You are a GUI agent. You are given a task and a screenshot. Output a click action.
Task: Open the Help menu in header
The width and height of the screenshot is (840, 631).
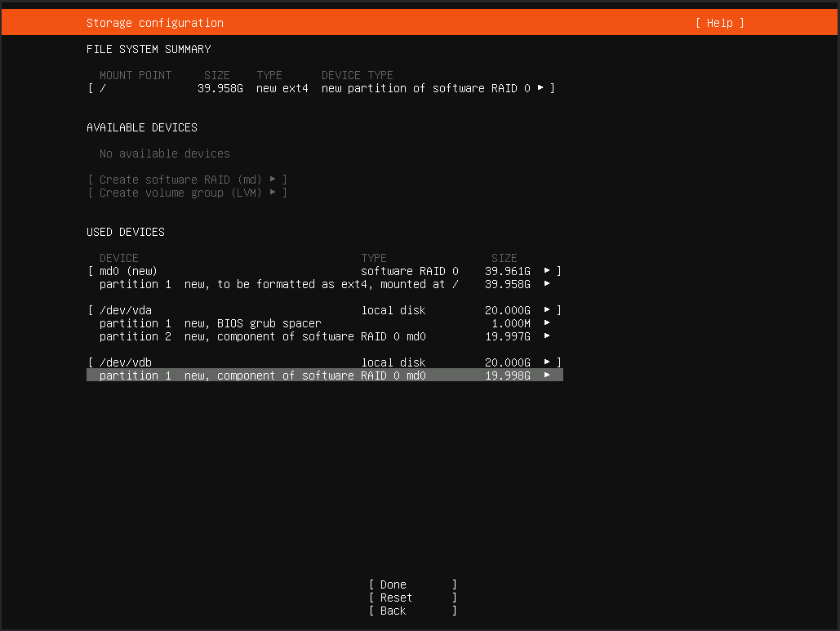click(x=719, y=23)
